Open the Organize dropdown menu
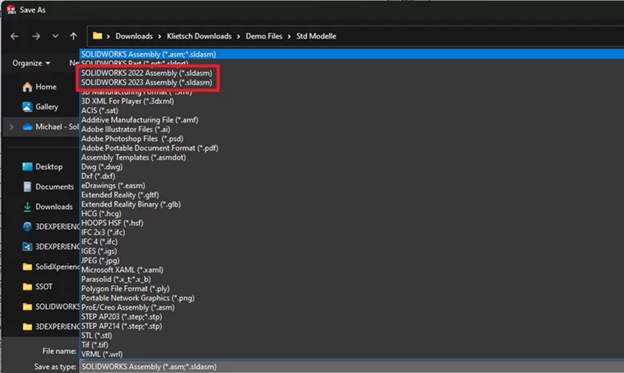The image size is (624, 373). [31, 63]
